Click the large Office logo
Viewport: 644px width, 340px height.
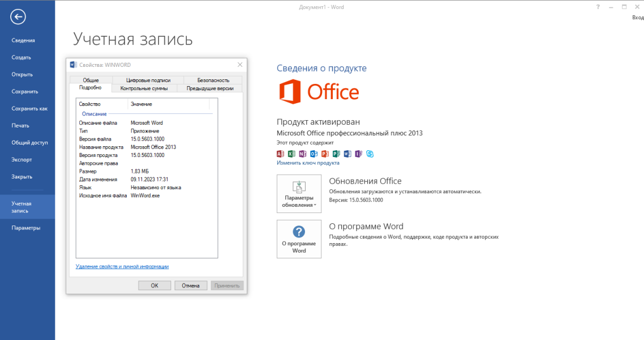(319, 92)
